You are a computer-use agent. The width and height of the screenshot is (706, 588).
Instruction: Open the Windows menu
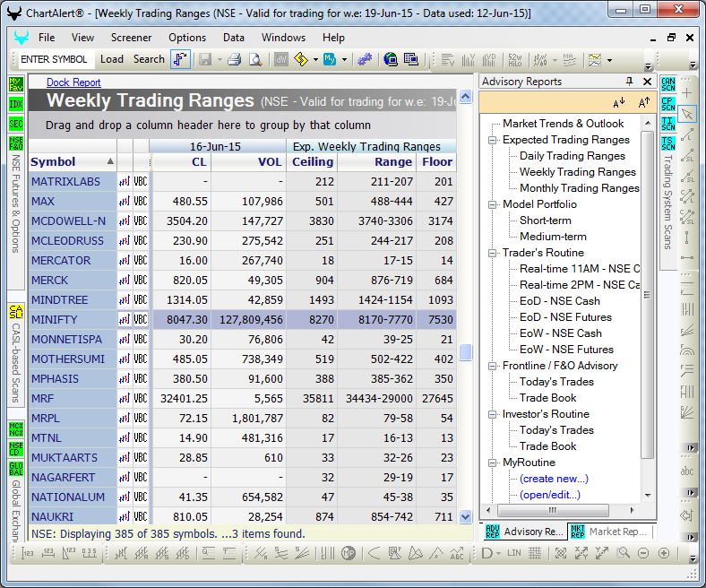pos(284,38)
